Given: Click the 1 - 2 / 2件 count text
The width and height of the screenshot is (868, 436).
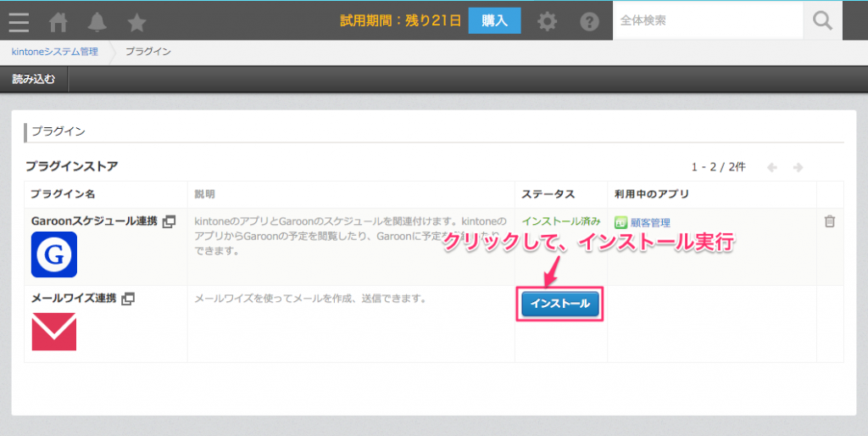Looking at the screenshot, I should tap(718, 167).
